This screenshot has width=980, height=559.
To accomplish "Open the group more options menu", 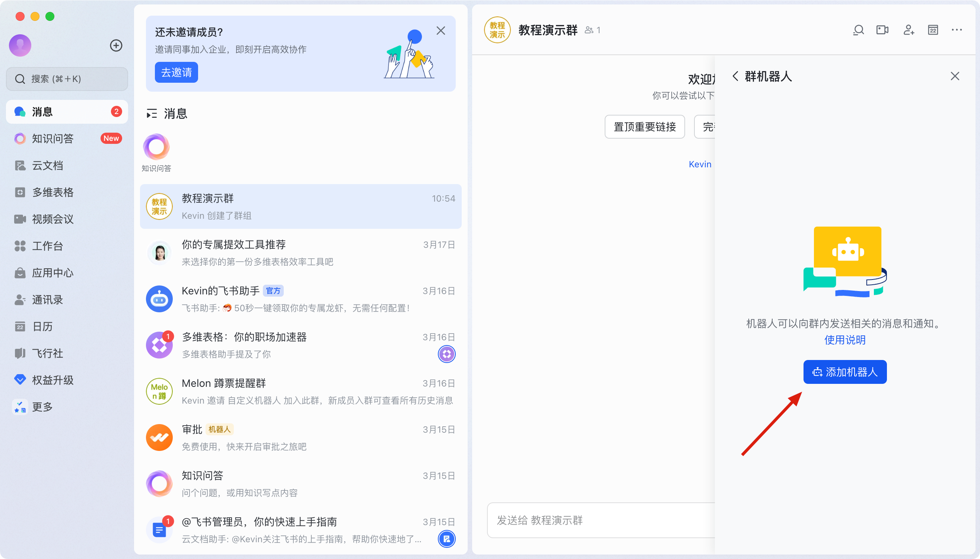I will (x=957, y=30).
